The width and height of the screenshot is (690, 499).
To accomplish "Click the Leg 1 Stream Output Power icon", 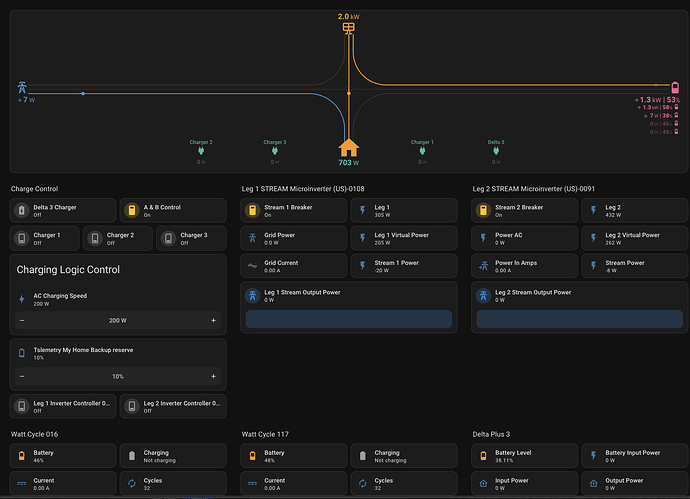I will pos(253,296).
